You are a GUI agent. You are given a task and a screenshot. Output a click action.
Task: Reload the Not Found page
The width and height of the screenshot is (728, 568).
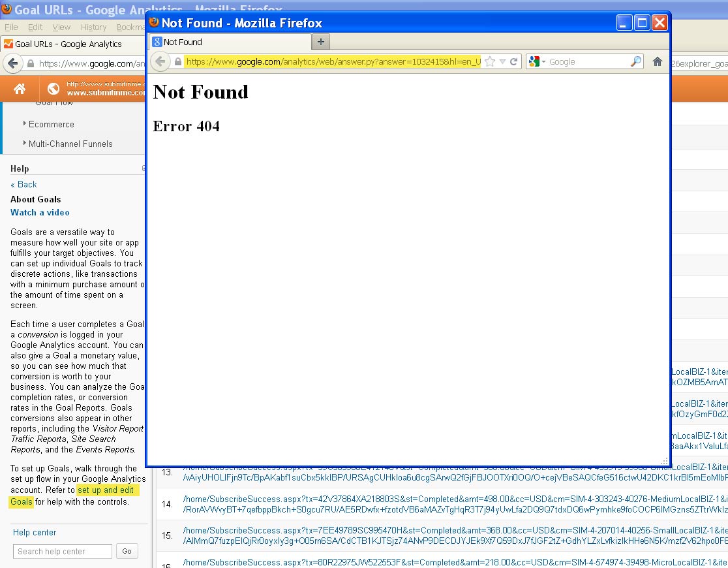(x=513, y=61)
